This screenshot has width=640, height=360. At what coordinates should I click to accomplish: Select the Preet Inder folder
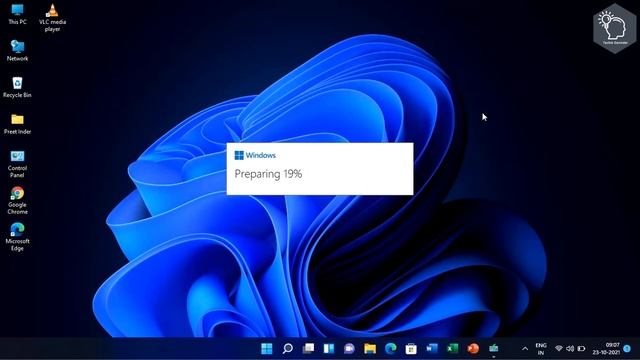(17, 124)
